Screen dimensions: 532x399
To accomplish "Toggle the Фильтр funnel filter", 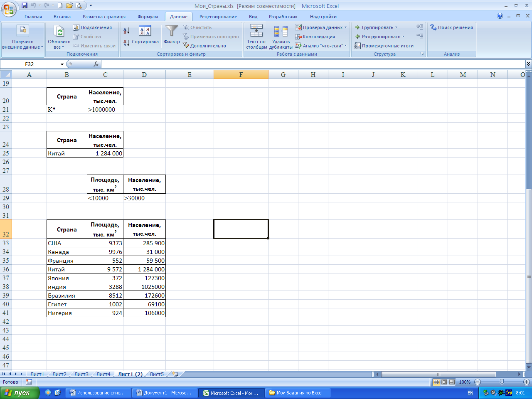I will click(172, 34).
